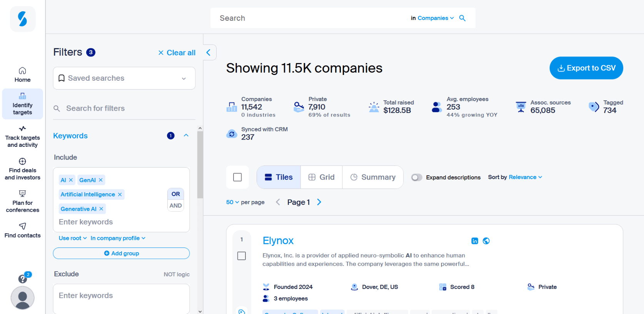The image size is (644, 314).
Task: Open Use root dropdown
Action: 73,238
